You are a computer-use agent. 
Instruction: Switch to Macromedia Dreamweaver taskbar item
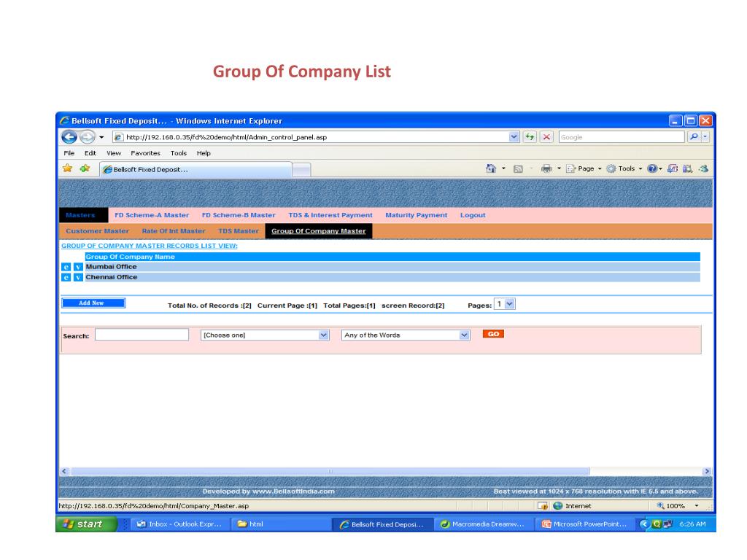[482, 524]
